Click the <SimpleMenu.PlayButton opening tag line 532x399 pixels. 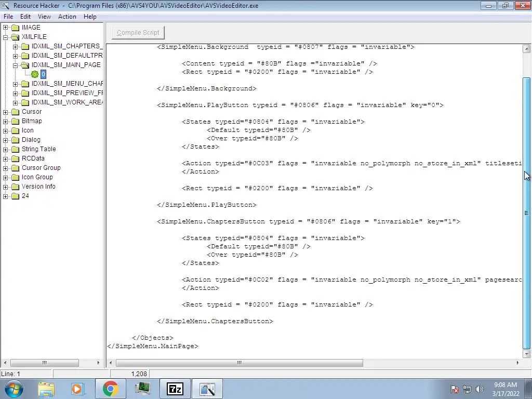coord(300,105)
